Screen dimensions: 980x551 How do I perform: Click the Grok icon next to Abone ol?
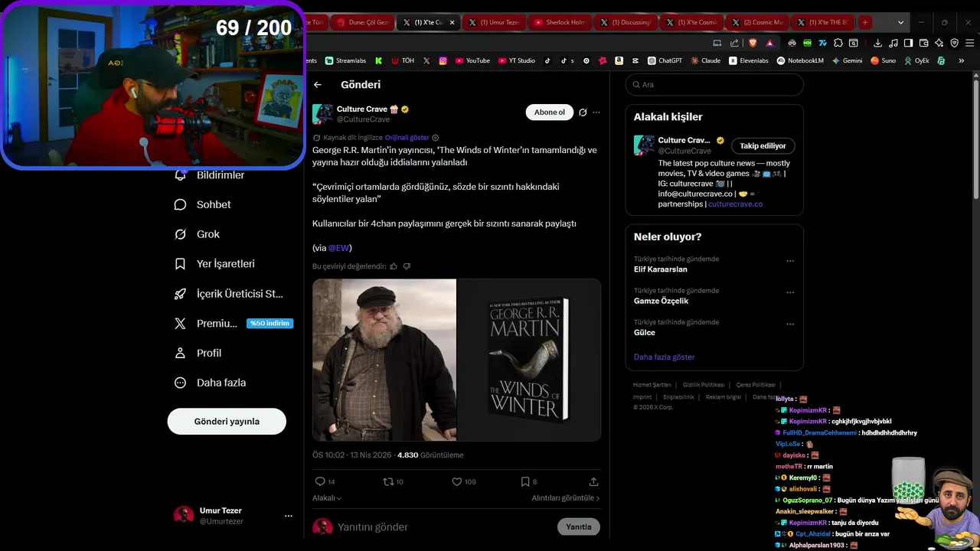tap(583, 112)
